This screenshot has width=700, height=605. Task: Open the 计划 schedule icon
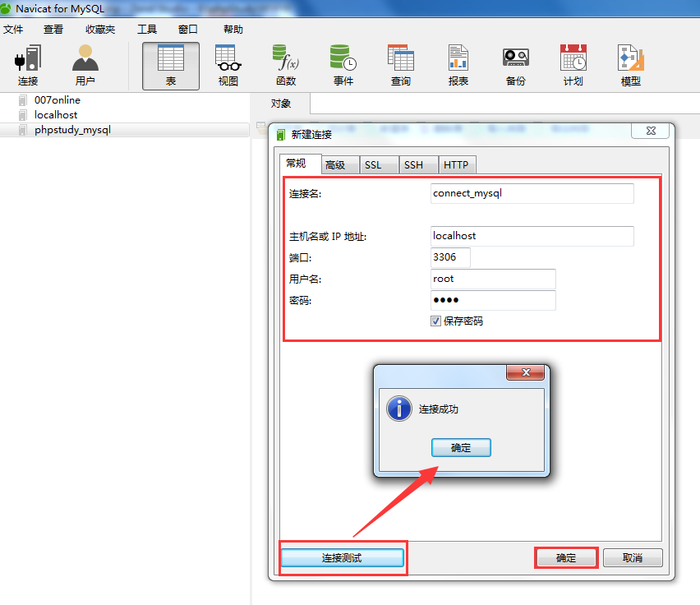[573, 66]
